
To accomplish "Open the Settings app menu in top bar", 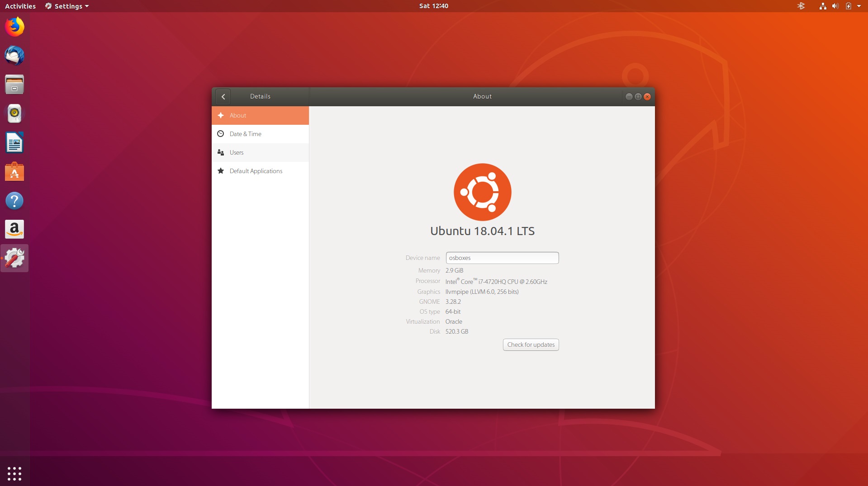I will 67,6.
